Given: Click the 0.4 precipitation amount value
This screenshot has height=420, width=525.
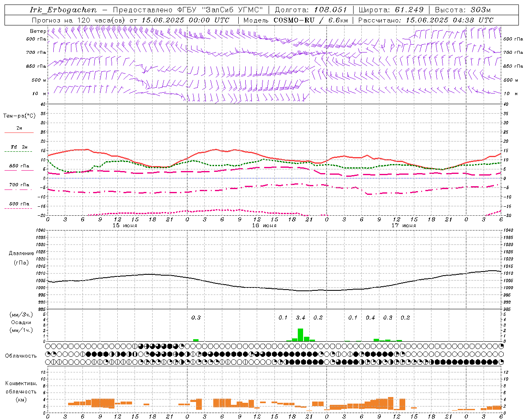Looking at the screenshot, I should [370, 317].
